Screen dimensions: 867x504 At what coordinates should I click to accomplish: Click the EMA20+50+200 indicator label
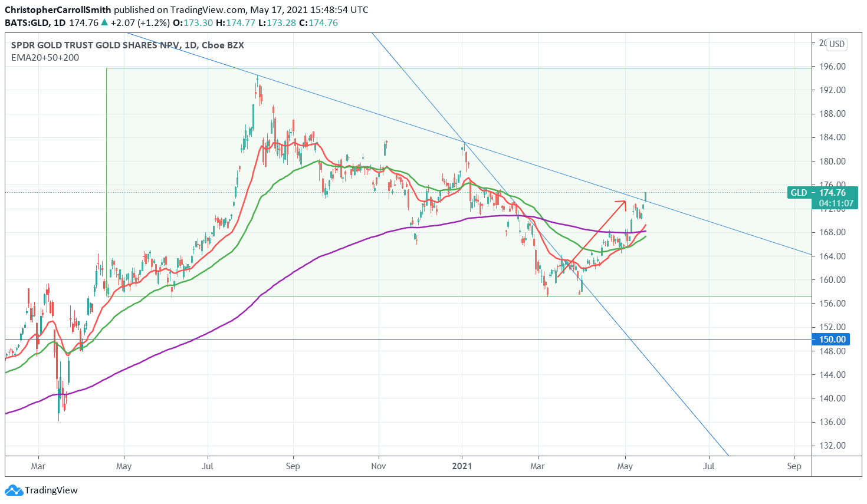[45, 58]
